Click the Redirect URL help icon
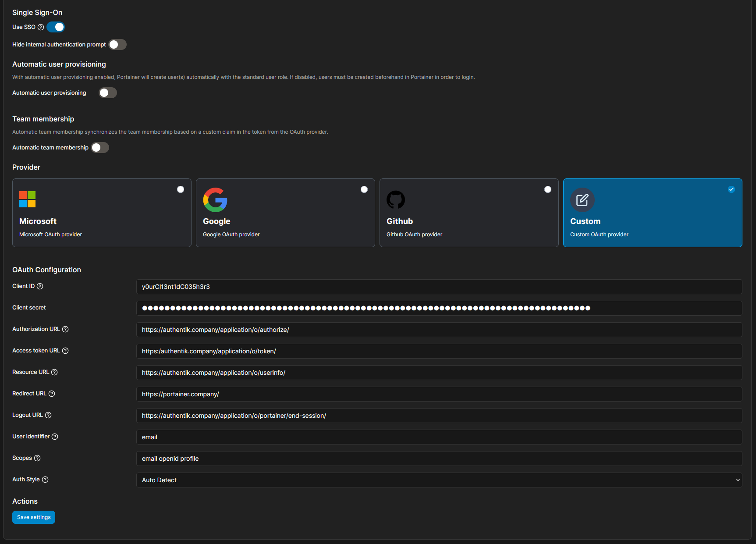Screen dimensions: 756x544 [x=52, y=394]
